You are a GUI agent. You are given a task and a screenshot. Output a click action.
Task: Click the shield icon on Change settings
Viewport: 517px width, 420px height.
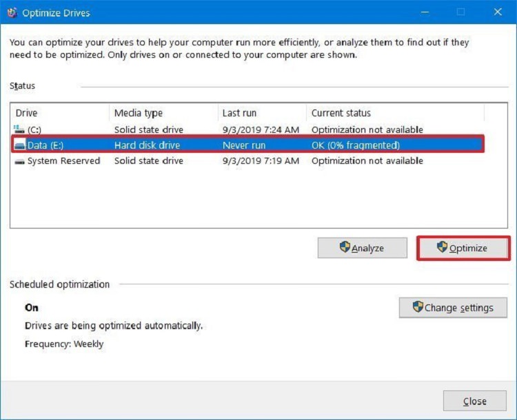tap(418, 307)
